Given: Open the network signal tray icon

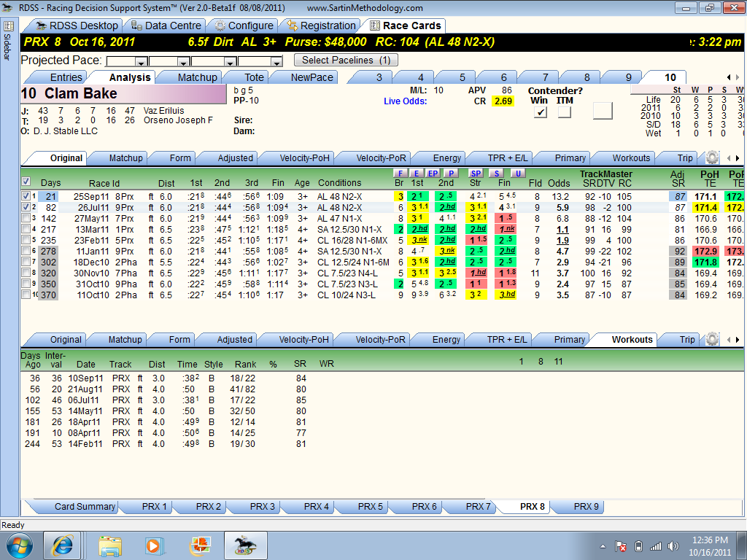Looking at the screenshot, I should [x=656, y=546].
